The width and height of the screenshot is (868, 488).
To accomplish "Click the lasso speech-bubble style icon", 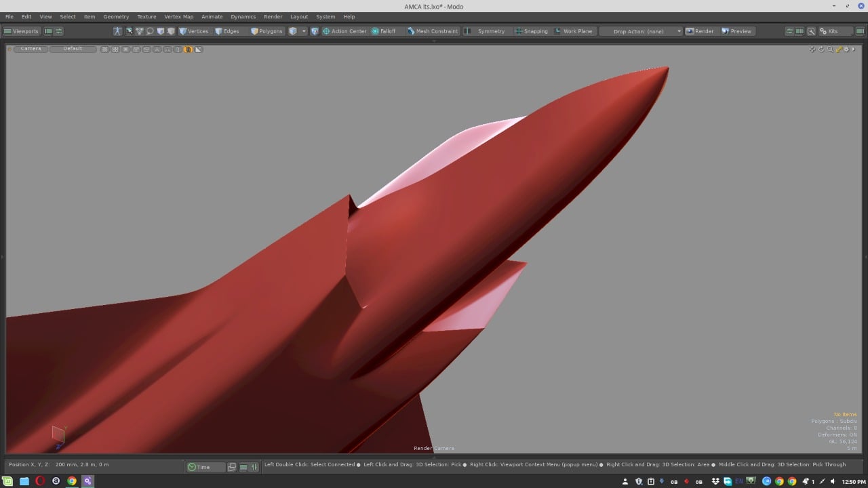I will (150, 31).
